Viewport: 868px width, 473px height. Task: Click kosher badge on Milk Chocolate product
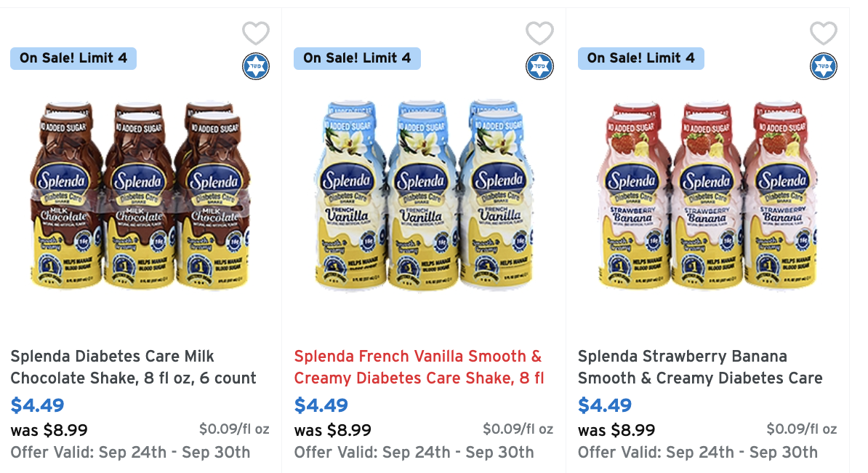256,66
